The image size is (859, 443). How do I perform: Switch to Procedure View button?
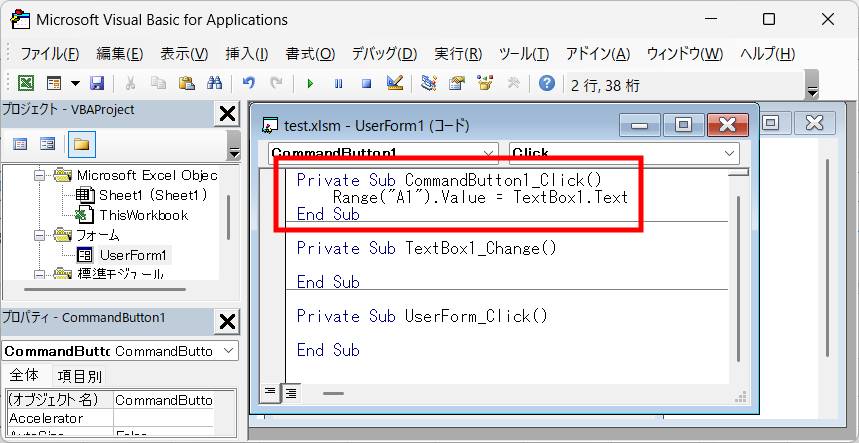point(270,392)
